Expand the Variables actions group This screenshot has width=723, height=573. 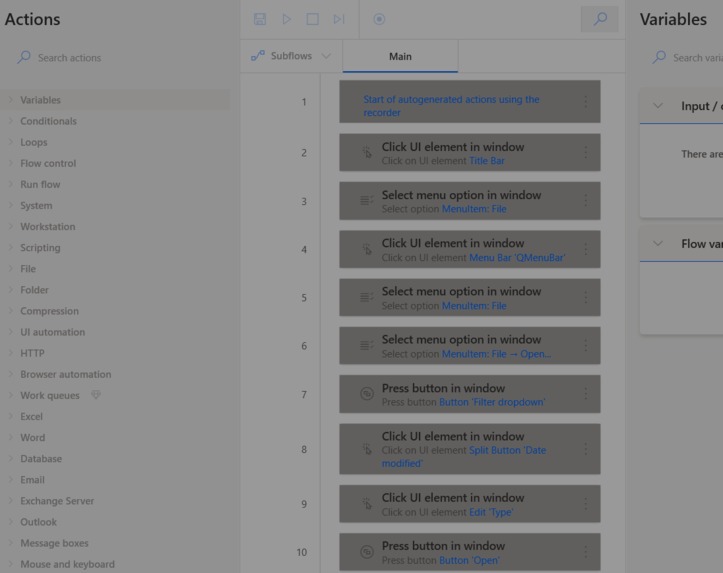point(11,100)
